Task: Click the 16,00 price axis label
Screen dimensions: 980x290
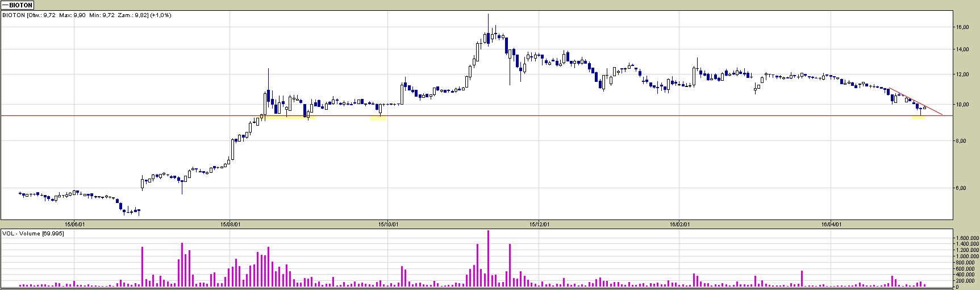Action: pos(962,27)
